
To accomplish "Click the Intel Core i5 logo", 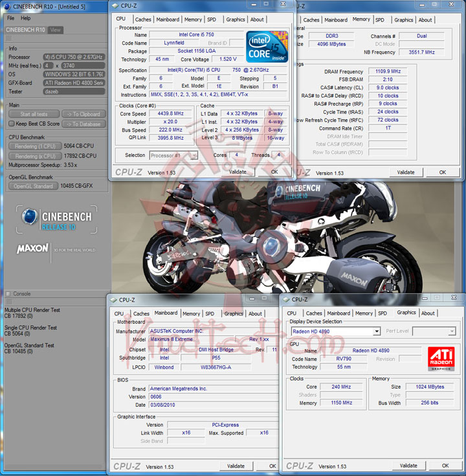I will (267, 46).
